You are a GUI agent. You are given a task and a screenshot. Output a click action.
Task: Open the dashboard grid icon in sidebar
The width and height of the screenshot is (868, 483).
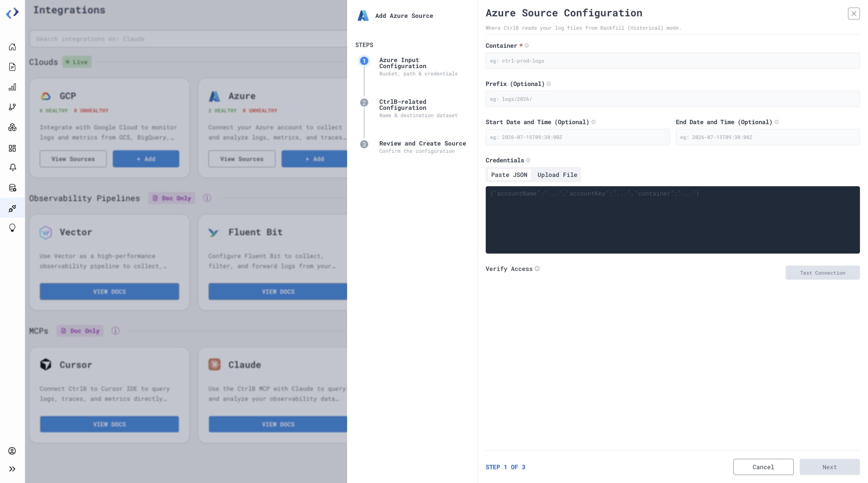pos(12,148)
